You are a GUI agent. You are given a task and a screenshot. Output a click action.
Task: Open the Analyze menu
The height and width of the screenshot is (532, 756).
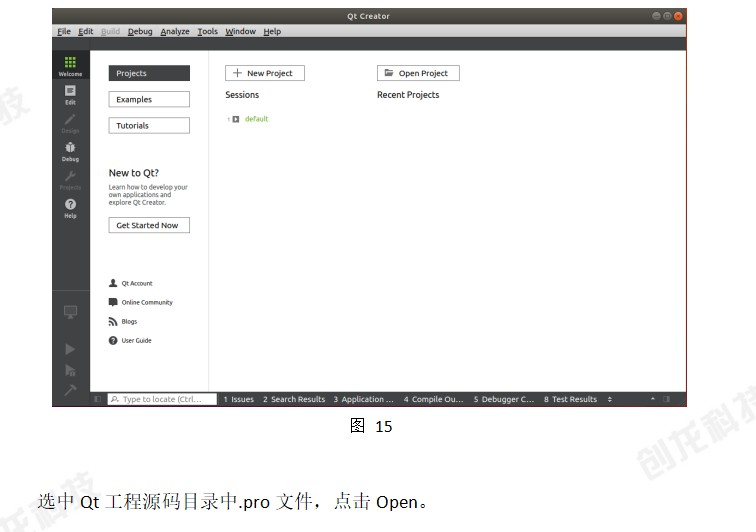coord(175,31)
